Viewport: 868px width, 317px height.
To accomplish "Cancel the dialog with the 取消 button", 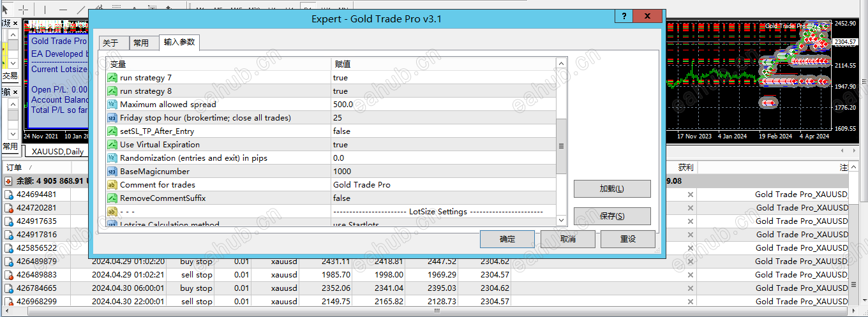I will [x=567, y=239].
